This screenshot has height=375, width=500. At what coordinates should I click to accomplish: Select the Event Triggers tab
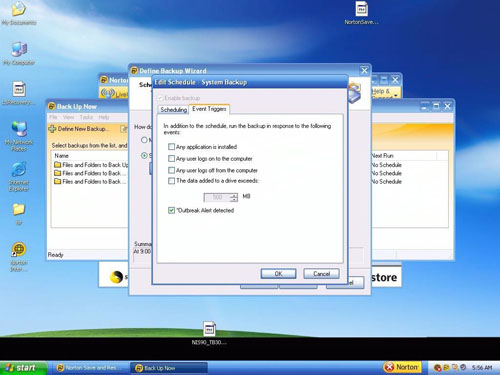(x=209, y=109)
